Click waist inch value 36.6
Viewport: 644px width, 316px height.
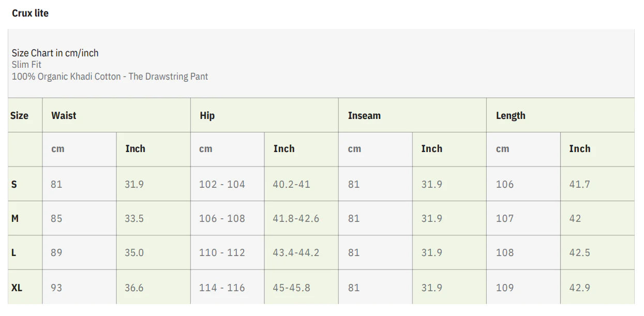[x=134, y=287]
